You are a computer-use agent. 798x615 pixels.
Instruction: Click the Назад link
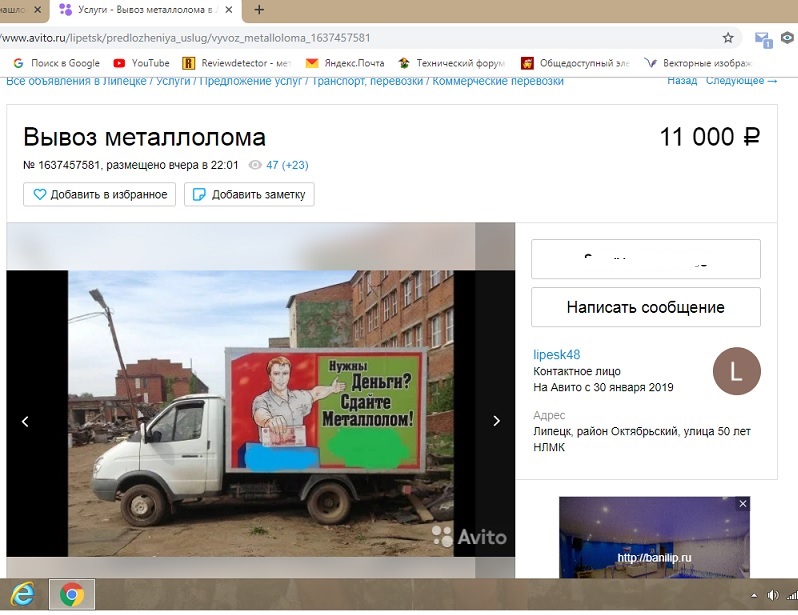(x=682, y=81)
